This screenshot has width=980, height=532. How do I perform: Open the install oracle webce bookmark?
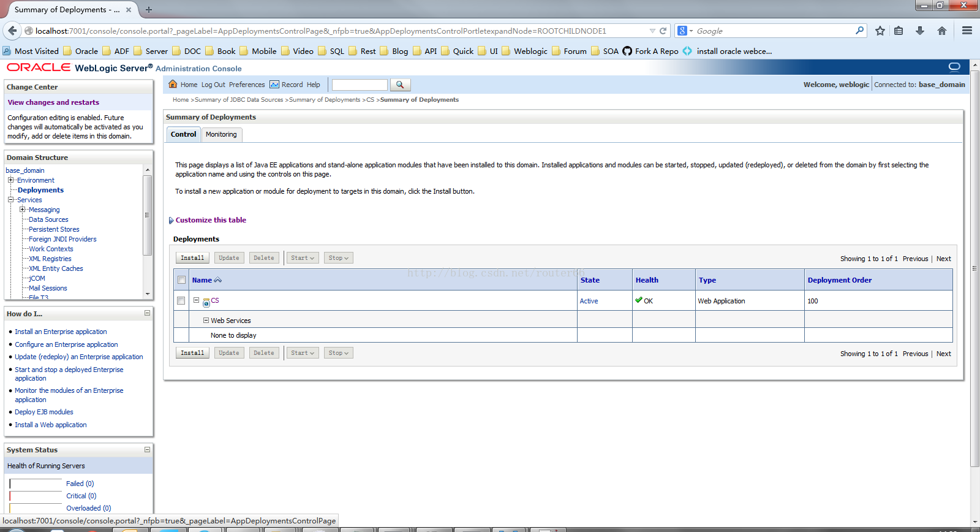tap(727, 51)
